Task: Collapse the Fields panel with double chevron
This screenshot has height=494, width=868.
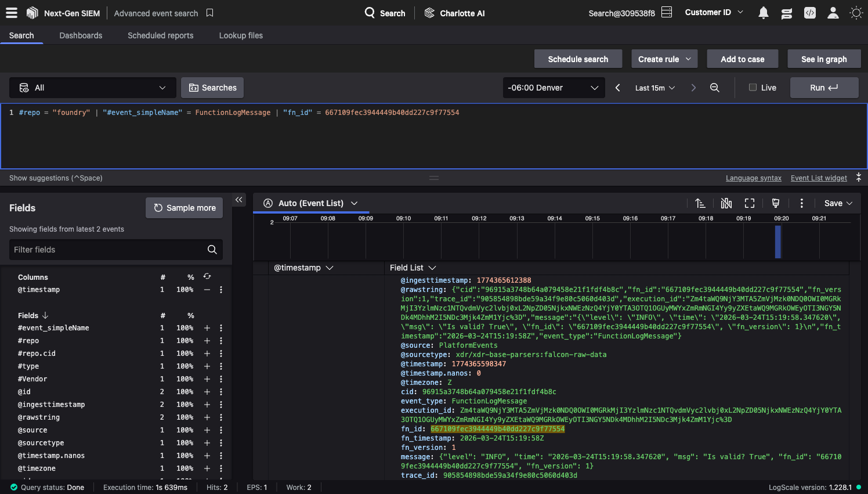Action: (x=238, y=200)
